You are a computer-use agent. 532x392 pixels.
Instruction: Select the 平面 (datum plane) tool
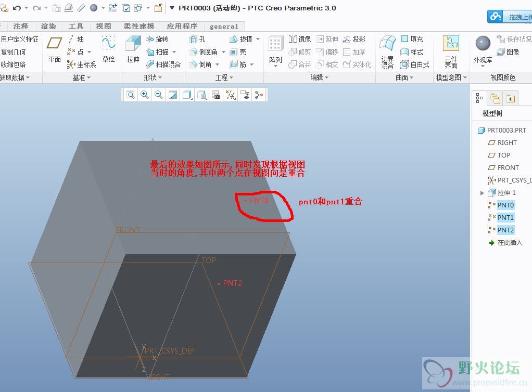point(54,50)
